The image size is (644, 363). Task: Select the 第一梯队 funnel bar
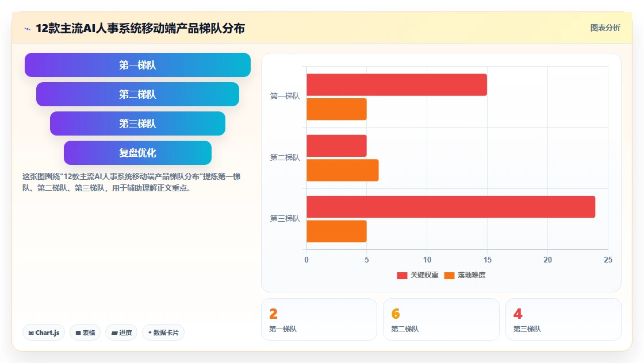point(137,65)
